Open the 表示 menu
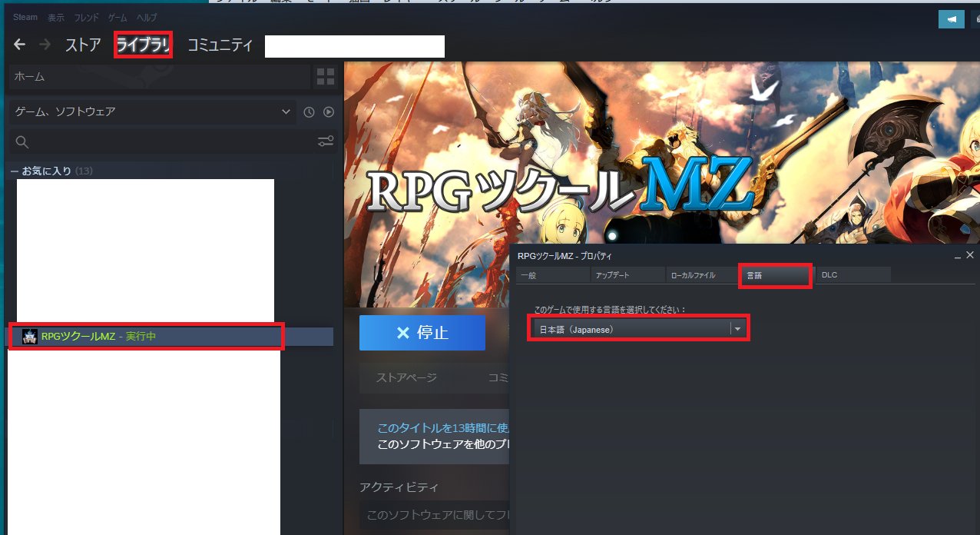 pos(56,17)
